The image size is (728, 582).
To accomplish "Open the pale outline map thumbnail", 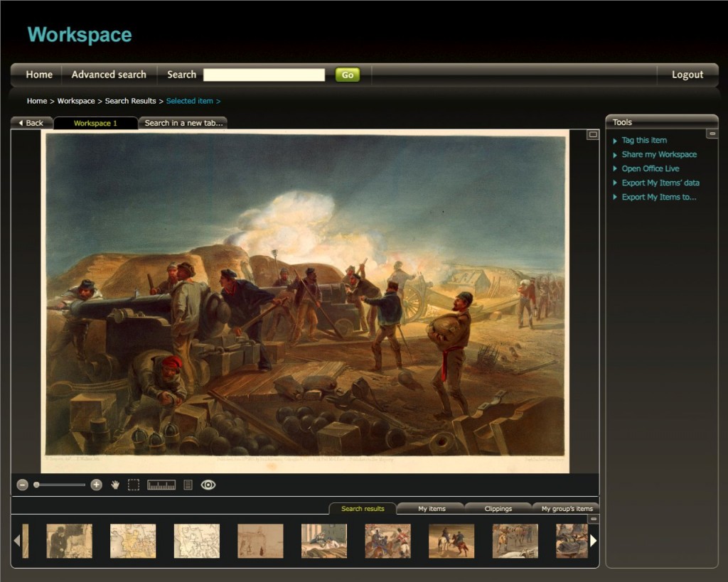I will click(x=197, y=541).
